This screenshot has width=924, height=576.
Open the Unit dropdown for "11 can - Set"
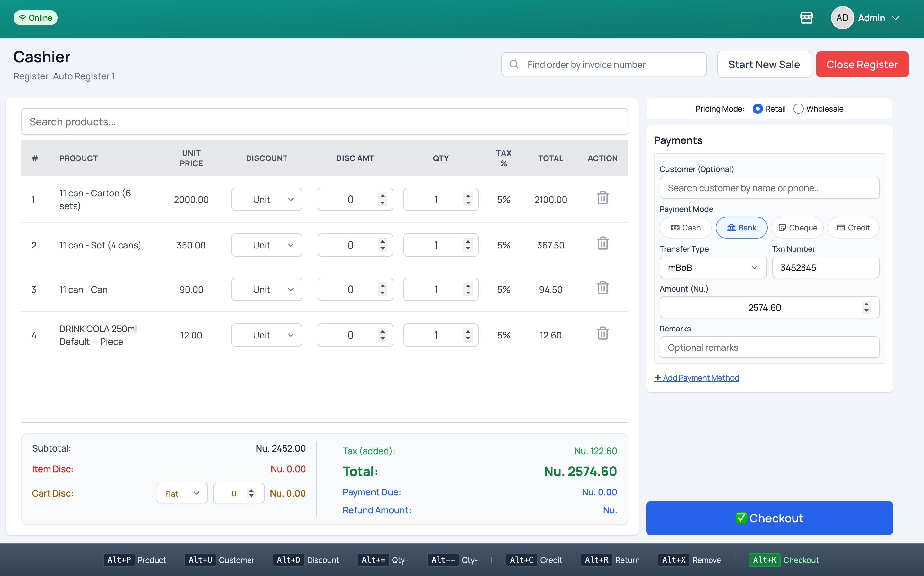click(x=266, y=245)
